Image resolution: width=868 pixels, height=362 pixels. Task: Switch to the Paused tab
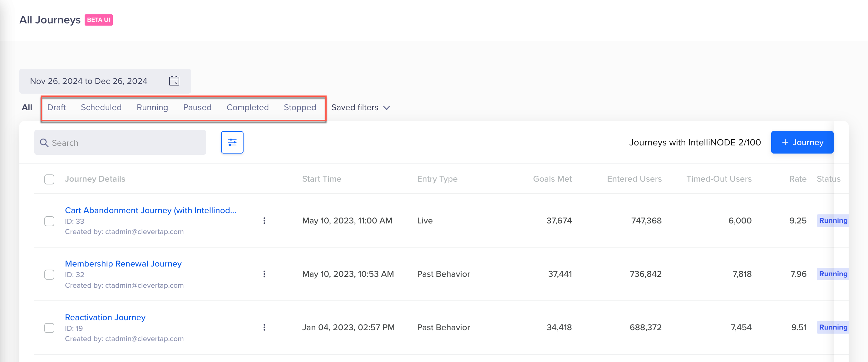(197, 107)
